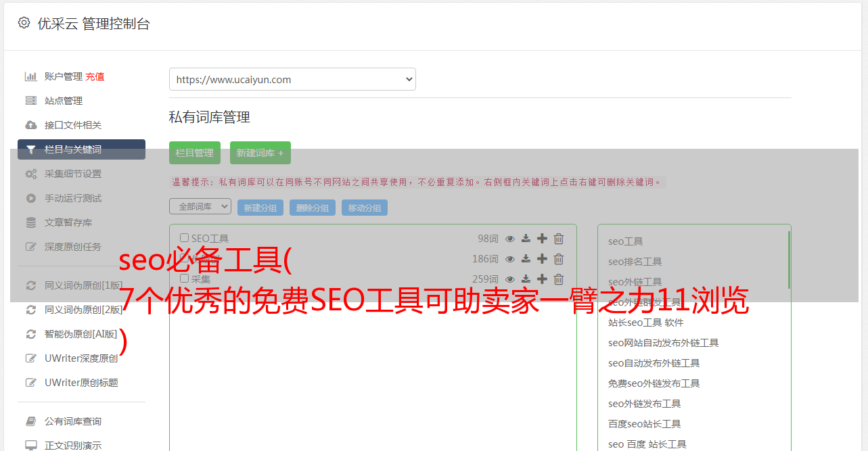Download the SEO工具 98词 library

coord(526,239)
